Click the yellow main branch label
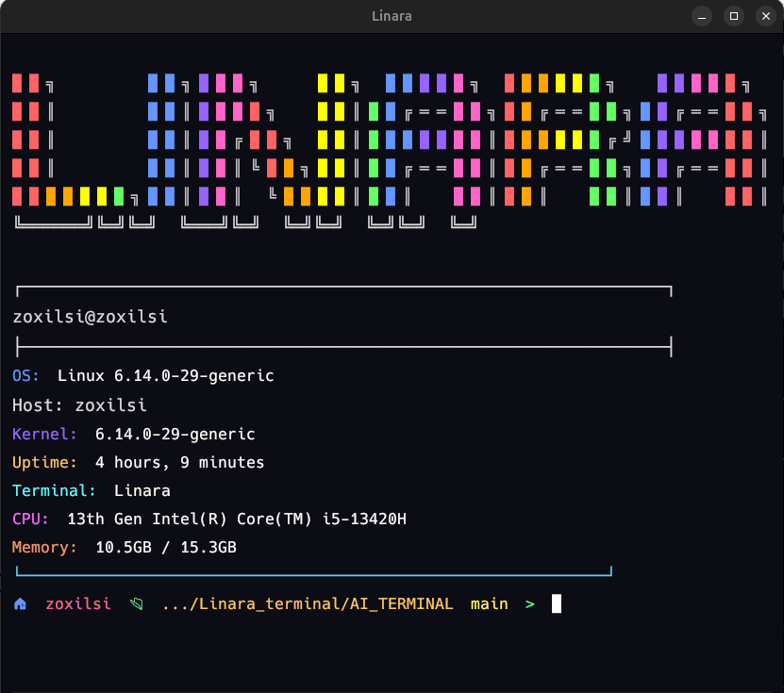Screen dimensions: 784x693 click(x=489, y=604)
